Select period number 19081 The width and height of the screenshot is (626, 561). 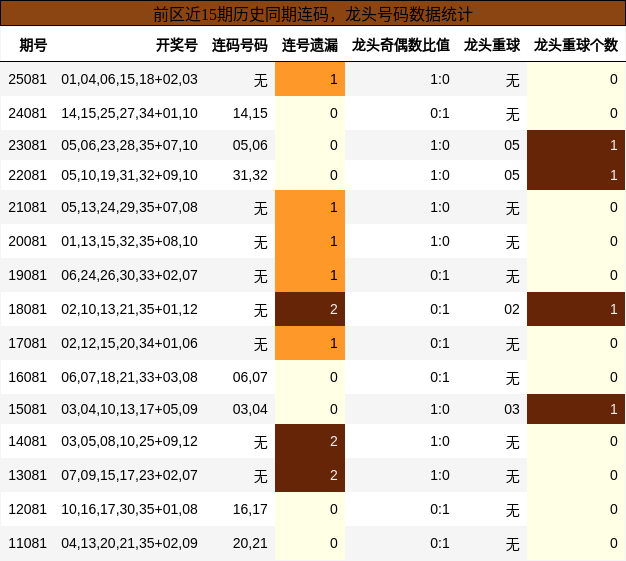click(x=28, y=275)
